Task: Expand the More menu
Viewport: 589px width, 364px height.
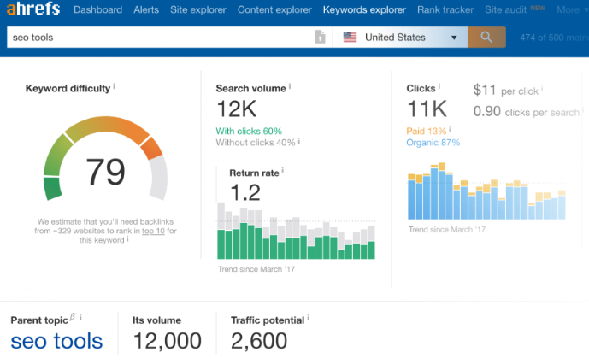Action: click(571, 9)
